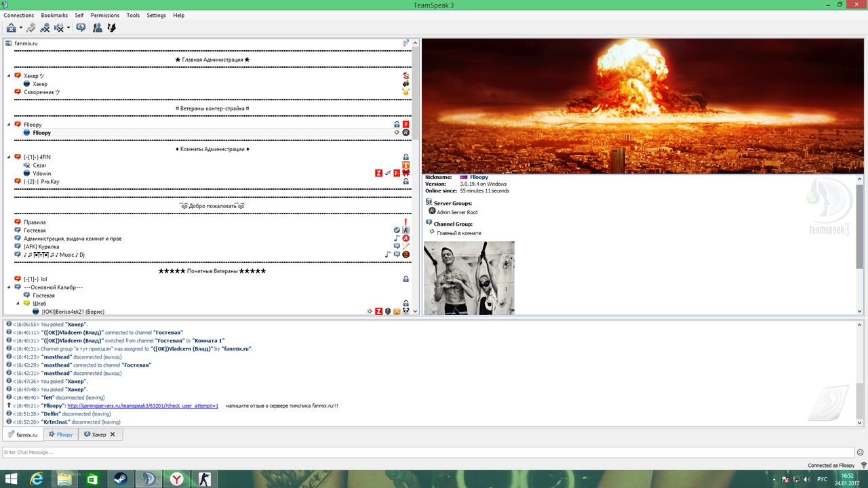The height and width of the screenshot is (488, 868).
Task: Click the Enter Chat Message field
Action: [x=427, y=452]
